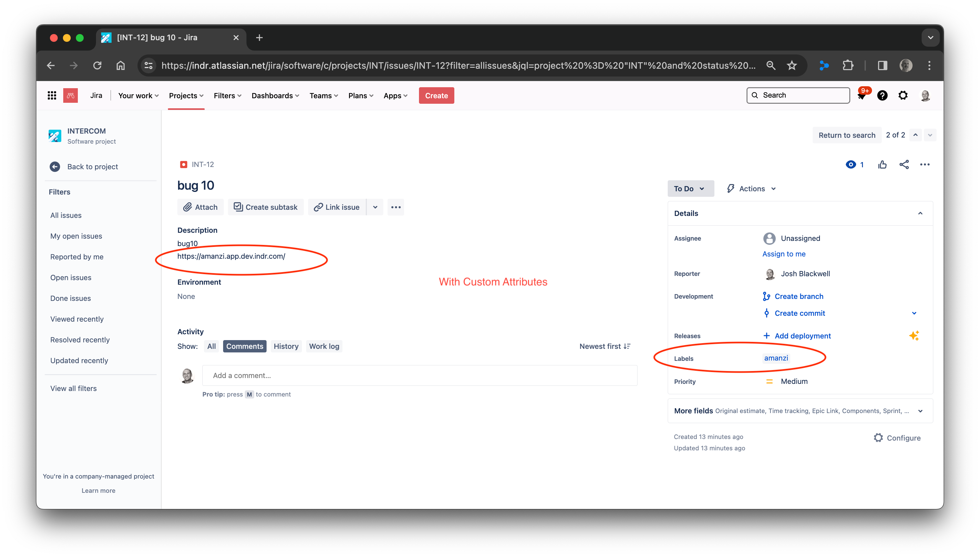Click Assign to me link
This screenshot has height=557, width=980.
click(x=783, y=254)
